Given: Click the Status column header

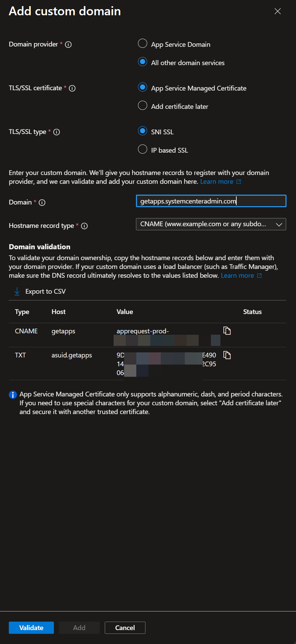Looking at the screenshot, I should tap(252, 312).
